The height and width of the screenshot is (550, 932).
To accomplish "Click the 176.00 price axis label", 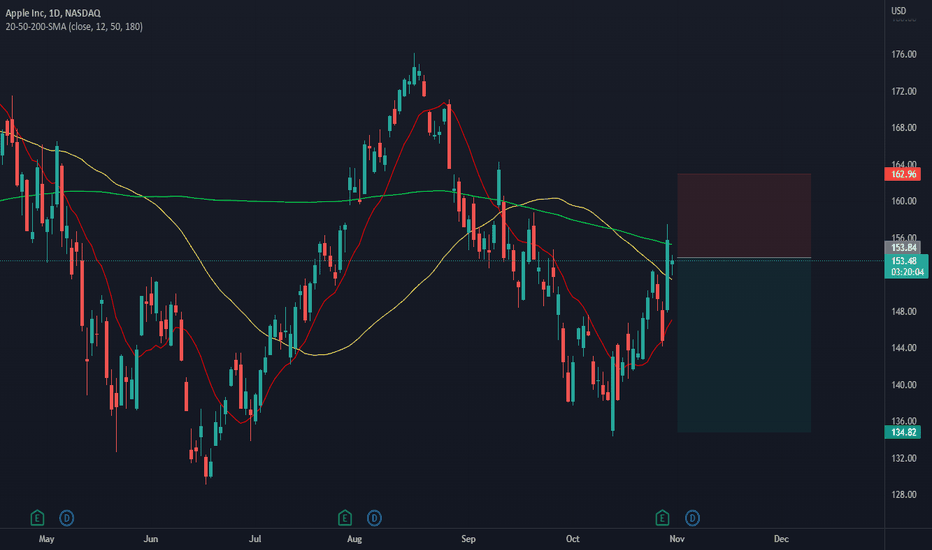I will click(x=903, y=55).
